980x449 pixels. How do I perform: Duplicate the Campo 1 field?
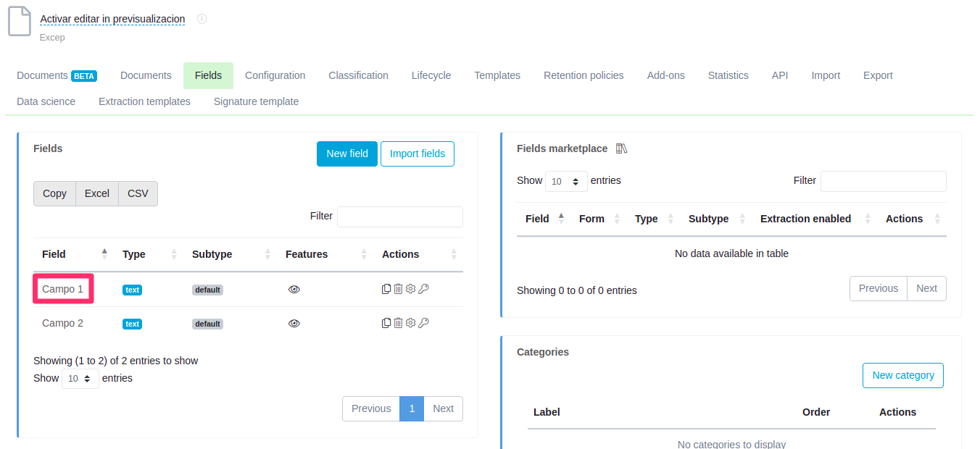[386, 289]
